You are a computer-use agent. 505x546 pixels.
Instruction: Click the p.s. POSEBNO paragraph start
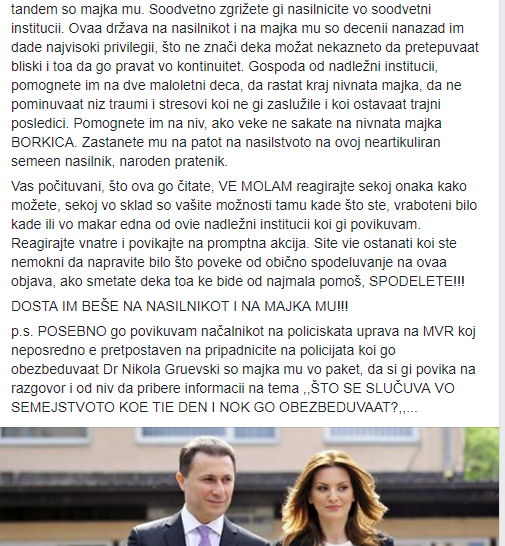pos(59,331)
